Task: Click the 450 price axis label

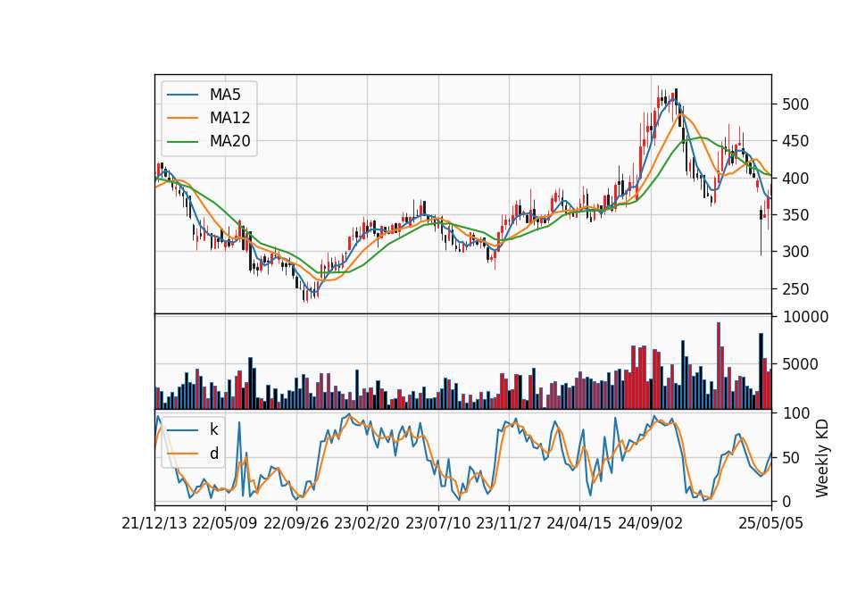Action: tap(795, 141)
